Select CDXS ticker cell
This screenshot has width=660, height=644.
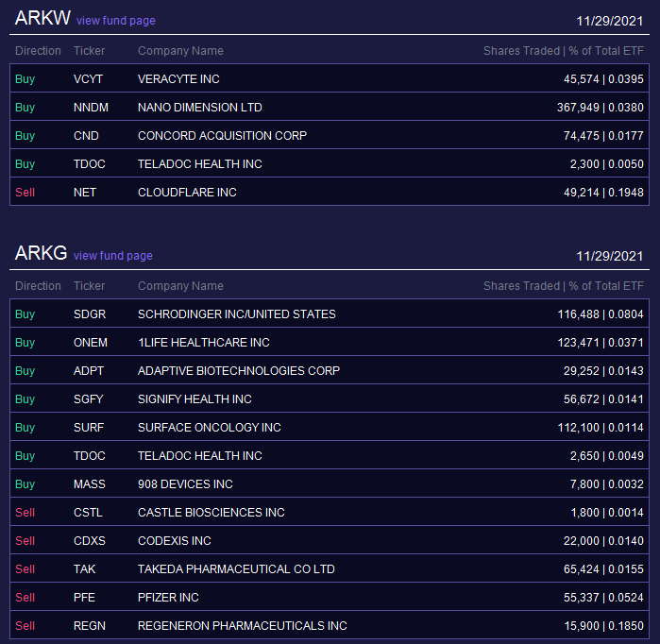point(90,540)
